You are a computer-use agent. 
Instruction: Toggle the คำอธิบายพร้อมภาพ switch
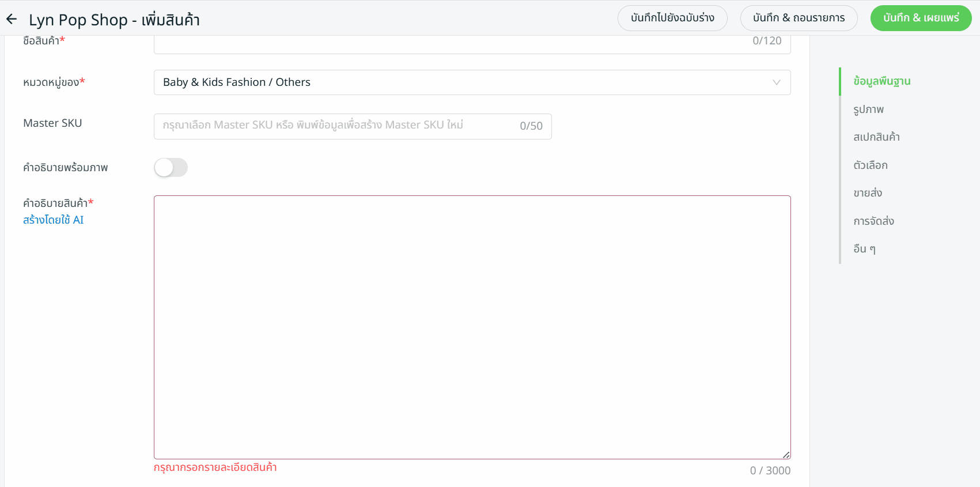[171, 168]
